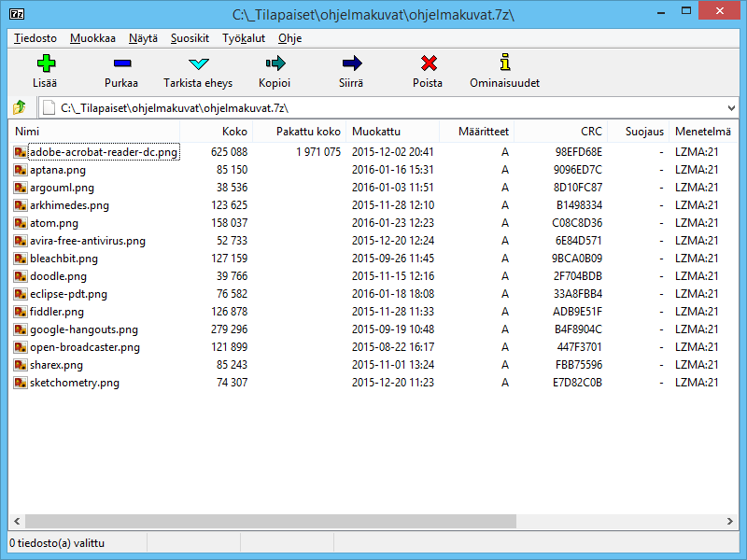The image size is (747, 560).
Task: Click the file icon of fiddler.png
Action: pos(20,312)
